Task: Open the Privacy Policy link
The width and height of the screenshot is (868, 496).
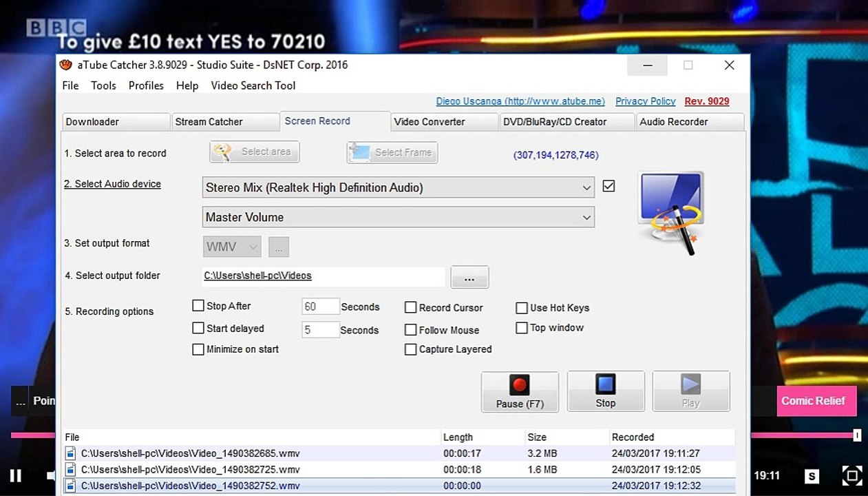Action: 645,101
